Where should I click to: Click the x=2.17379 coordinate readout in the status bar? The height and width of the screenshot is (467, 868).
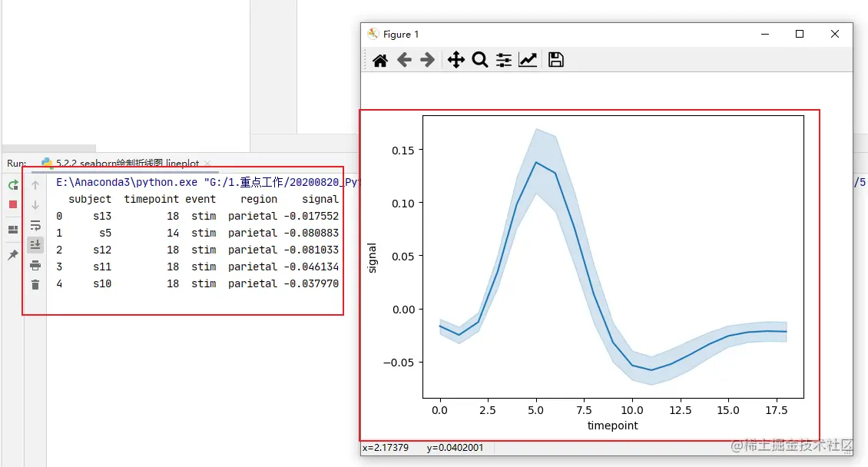pos(386,448)
